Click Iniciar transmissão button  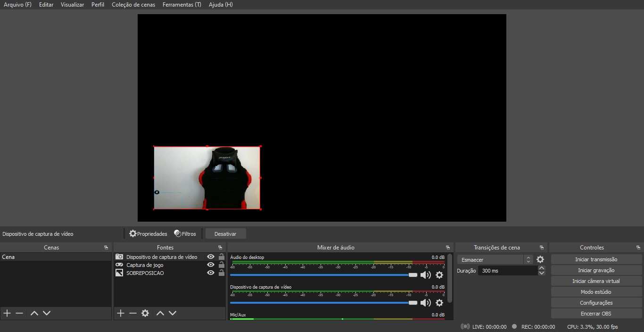(x=596, y=259)
